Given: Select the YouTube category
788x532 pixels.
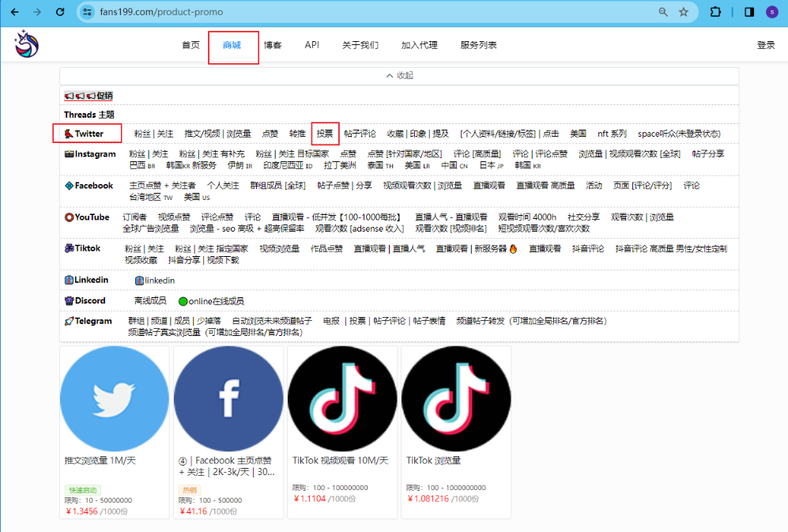Looking at the screenshot, I should pos(87,217).
